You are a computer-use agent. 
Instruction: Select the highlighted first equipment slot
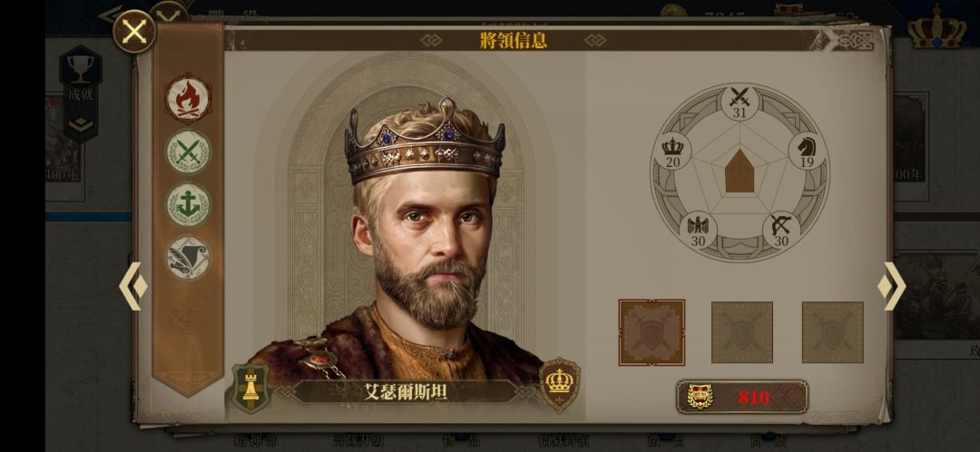click(652, 332)
